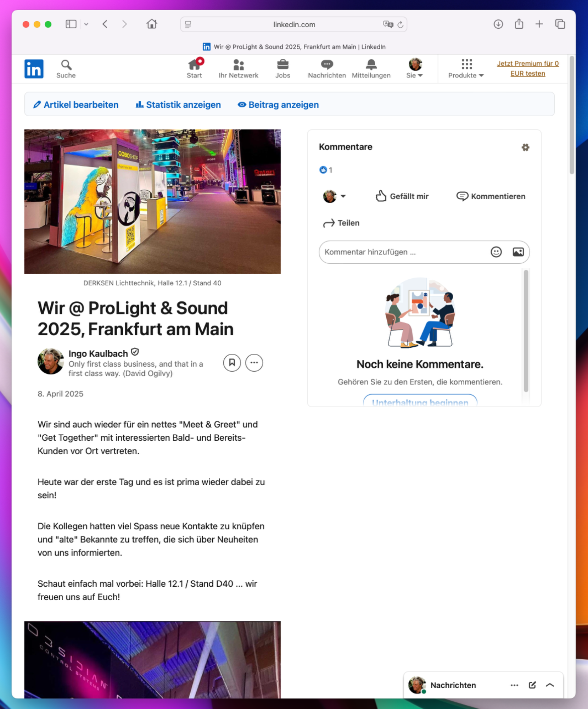Viewport: 588px width, 709px height.
Task: Open the Suche search icon
Action: click(66, 69)
